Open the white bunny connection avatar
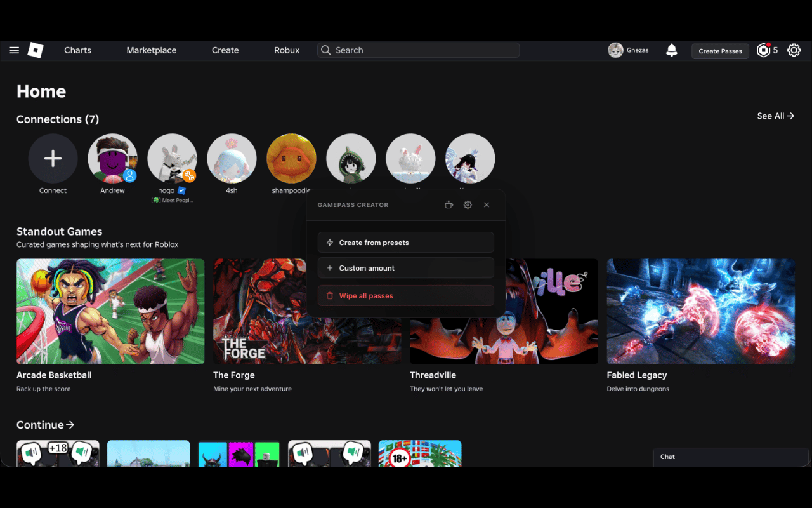The height and width of the screenshot is (508, 812). (x=410, y=158)
